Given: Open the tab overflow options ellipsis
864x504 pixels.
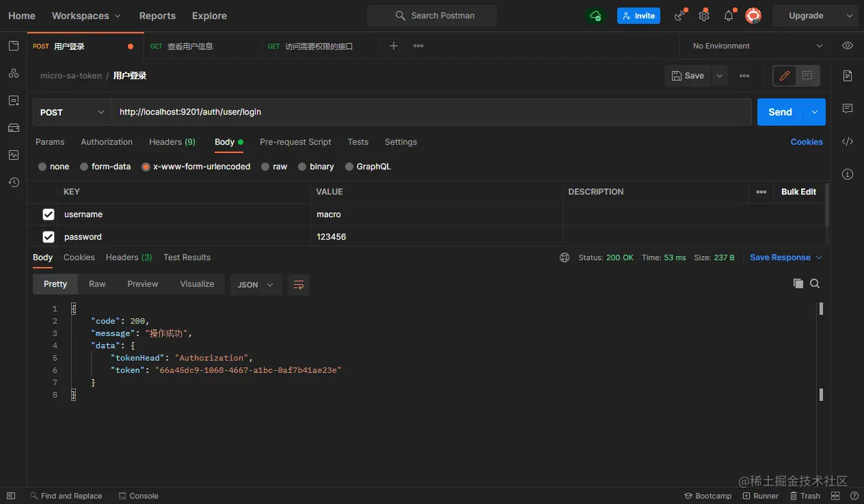Looking at the screenshot, I should point(418,46).
